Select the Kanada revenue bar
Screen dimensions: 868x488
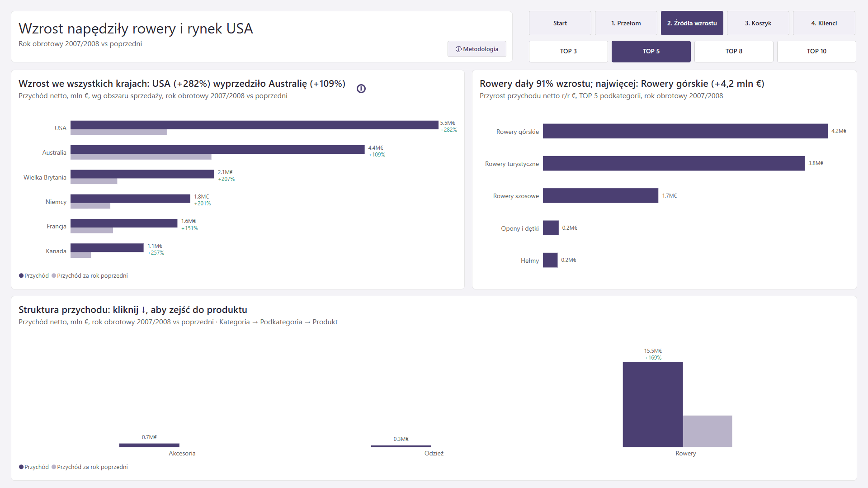point(107,247)
